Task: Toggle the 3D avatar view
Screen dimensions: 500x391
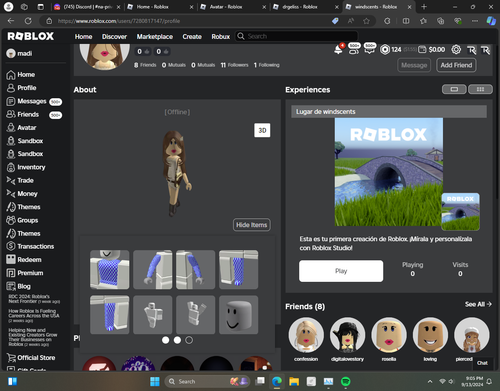Action: 262,130
